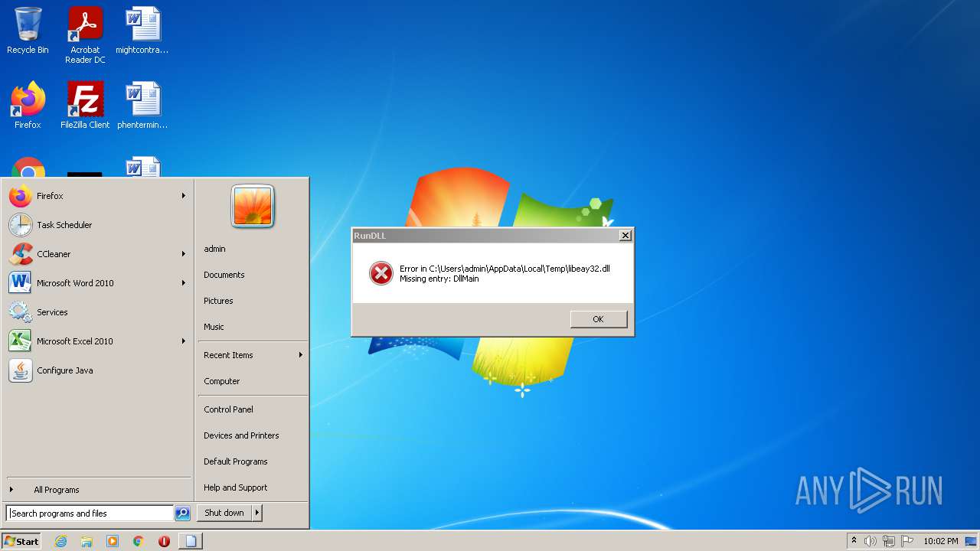The image size is (980, 551).
Task: Expand Firefox jump list arrow
Action: (184, 196)
